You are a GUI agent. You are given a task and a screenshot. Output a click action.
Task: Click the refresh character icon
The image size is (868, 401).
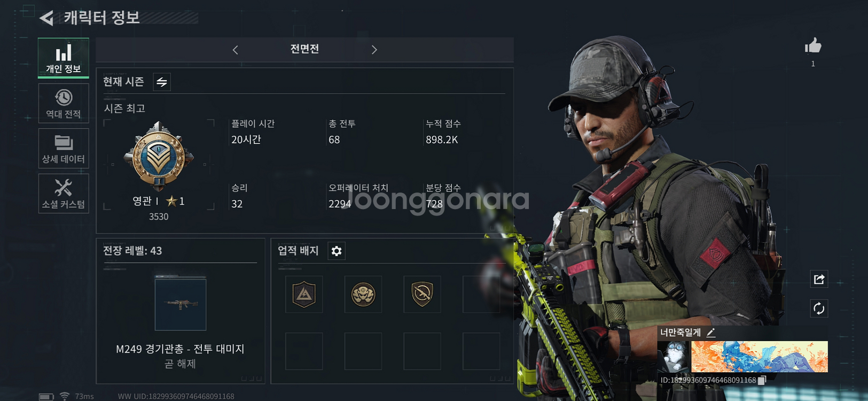point(819,309)
